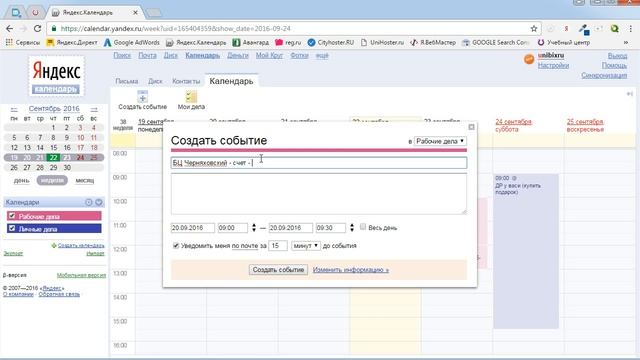
Task: Open Изменить информацию link
Action: (x=351, y=270)
